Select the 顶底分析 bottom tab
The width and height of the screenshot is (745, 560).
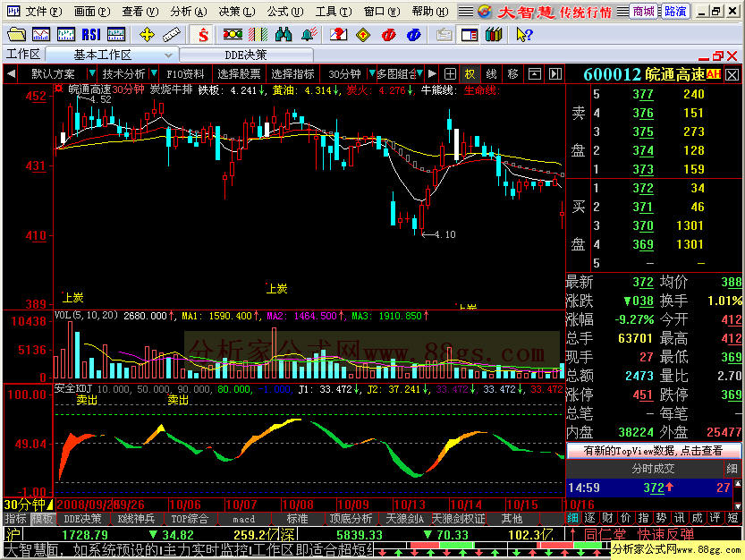click(351, 519)
